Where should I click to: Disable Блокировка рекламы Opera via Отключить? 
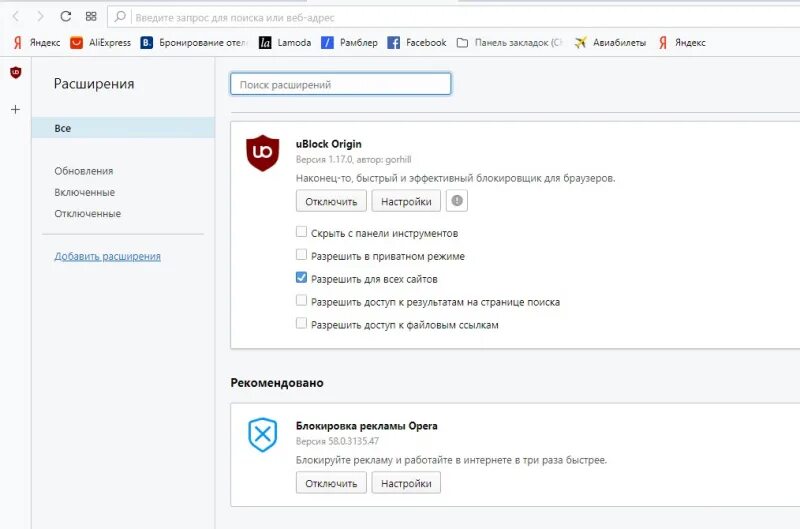(331, 483)
